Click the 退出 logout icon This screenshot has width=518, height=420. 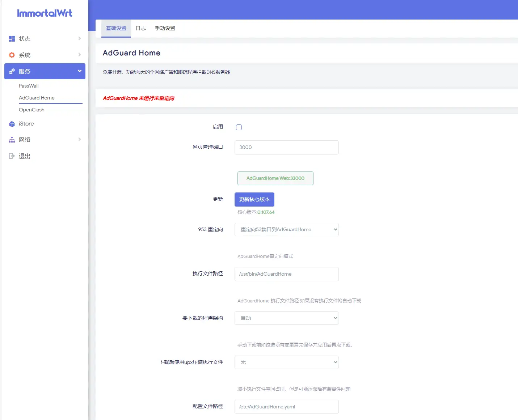[x=12, y=156]
